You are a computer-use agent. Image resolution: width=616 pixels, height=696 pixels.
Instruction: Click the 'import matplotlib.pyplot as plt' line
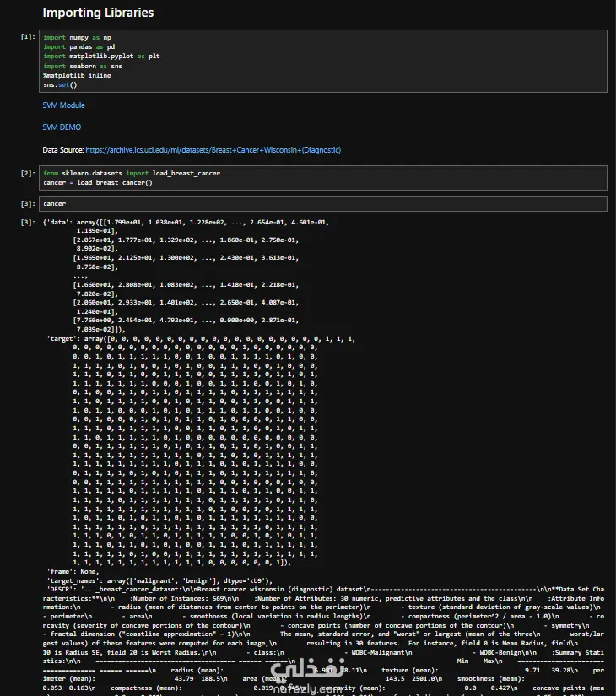101,57
